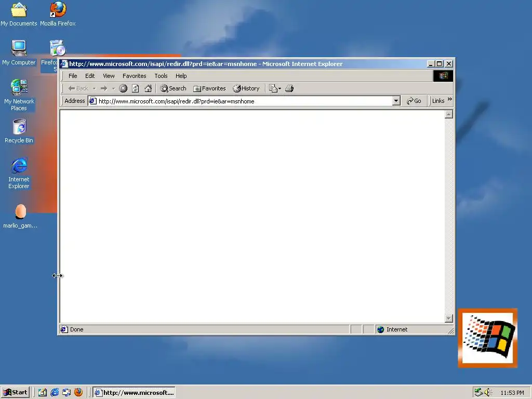Launch Firefox from quick launch bar
This screenshot has width=532, height=399.
(78, 392)
